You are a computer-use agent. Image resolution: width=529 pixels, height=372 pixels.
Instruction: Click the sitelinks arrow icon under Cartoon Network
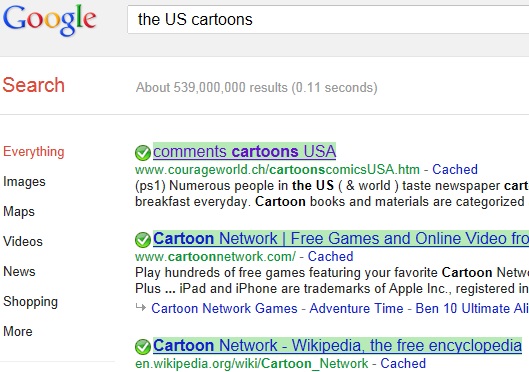(x=141, y=307)
